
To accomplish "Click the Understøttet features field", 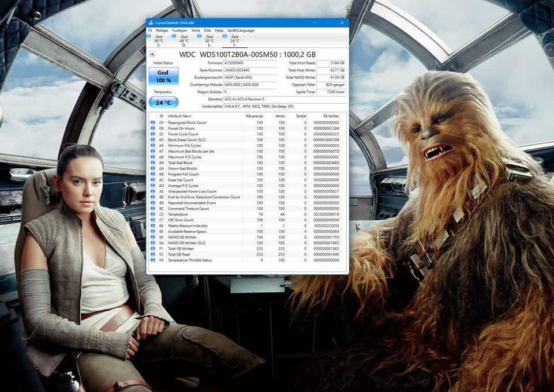I will [285, 106].
